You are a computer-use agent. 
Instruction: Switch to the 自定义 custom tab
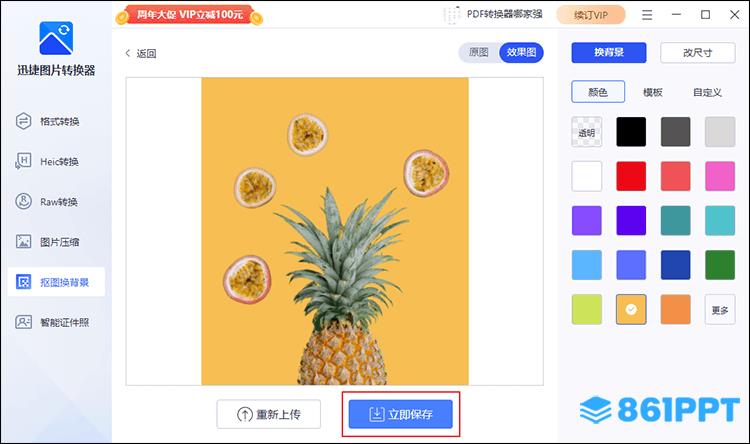tap(707, 92)
